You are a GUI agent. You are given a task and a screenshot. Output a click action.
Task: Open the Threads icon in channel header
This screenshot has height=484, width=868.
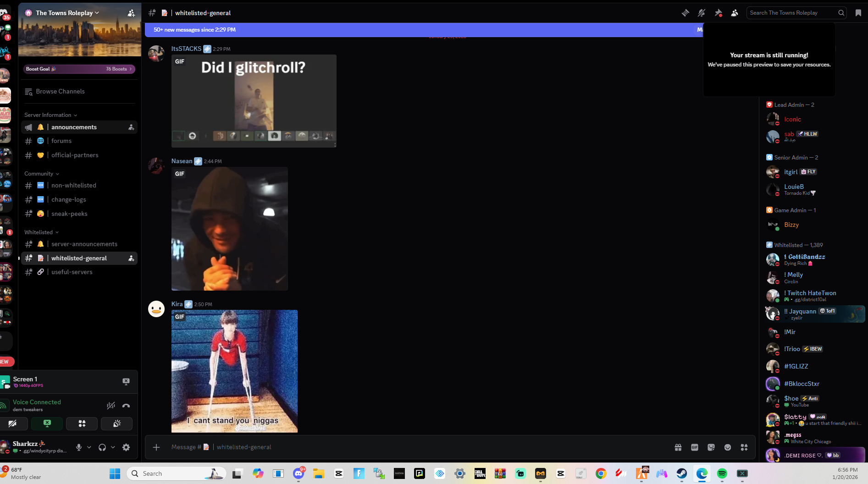point(685,13)
